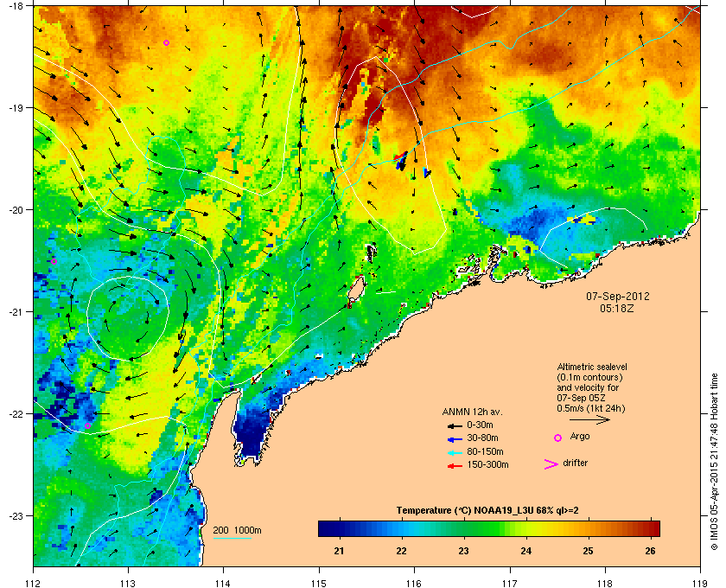
Task: Click the magenta drifter symbol in legend
Action: point(551,464)
